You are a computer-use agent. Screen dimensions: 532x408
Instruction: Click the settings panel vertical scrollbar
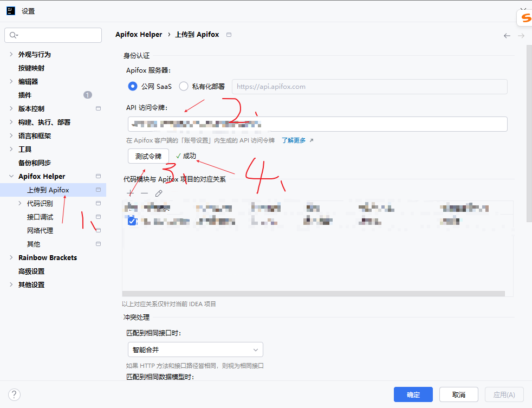(529, 134)
